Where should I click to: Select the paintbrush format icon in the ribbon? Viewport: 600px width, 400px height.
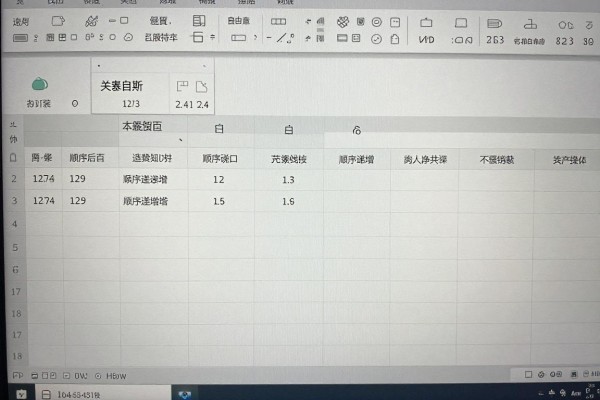tap(91, 21)
